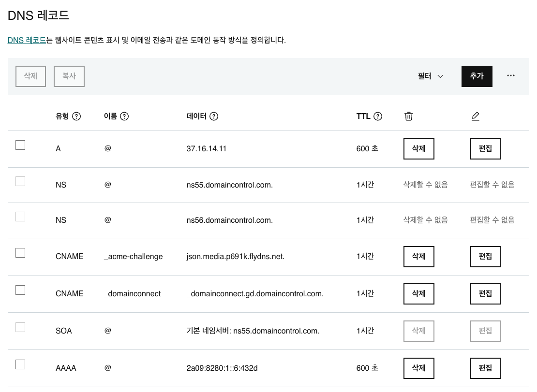Click the help icon next to TTL
The image size is (537, 392).
click(378, 116)
